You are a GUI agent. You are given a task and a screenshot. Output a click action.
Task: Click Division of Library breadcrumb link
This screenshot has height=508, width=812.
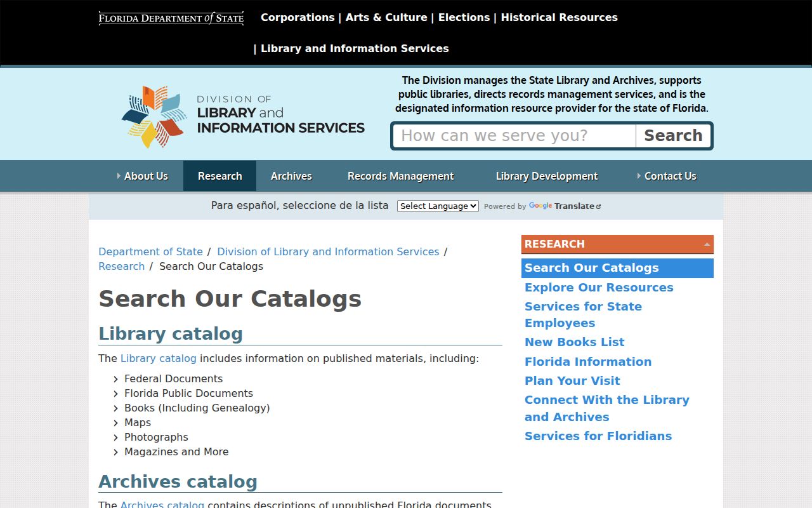(x=328, y=251)
